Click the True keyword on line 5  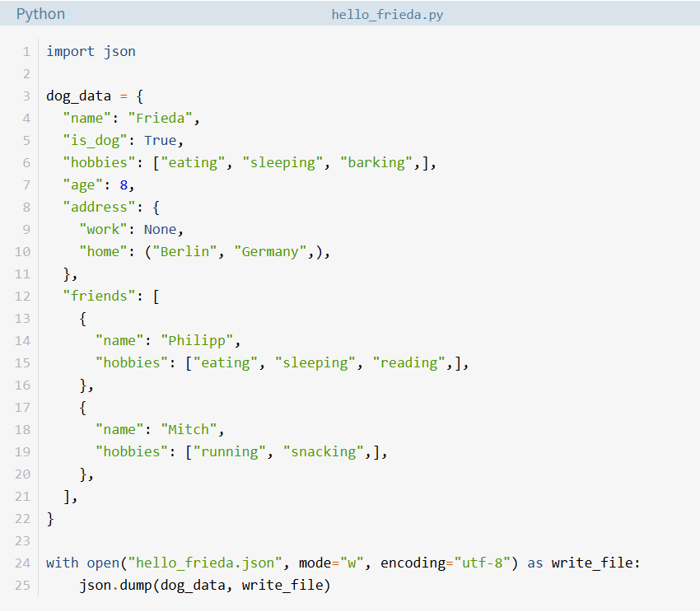pos(160,141)
